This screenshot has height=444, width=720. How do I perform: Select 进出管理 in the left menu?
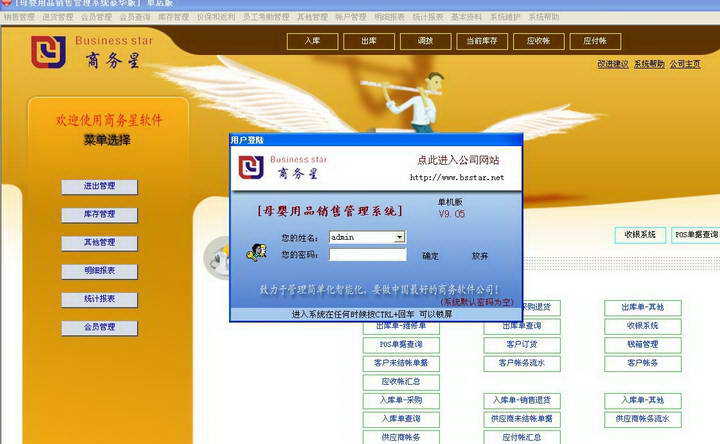tap(99, 186)
